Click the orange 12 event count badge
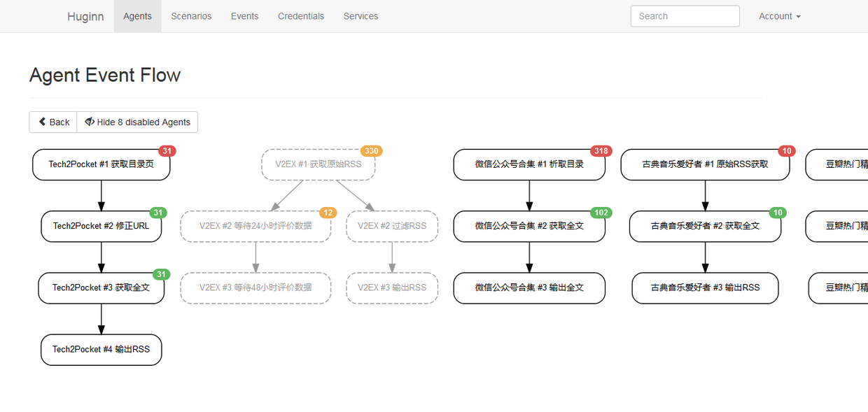Screen dimensions: 868x412 point(328,213)
